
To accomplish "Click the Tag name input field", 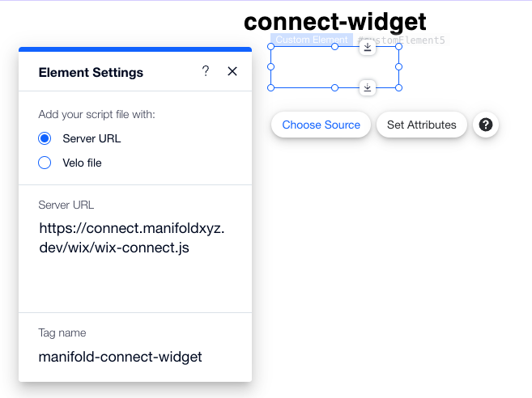I will pyautogui.click(x=135, y=357).
